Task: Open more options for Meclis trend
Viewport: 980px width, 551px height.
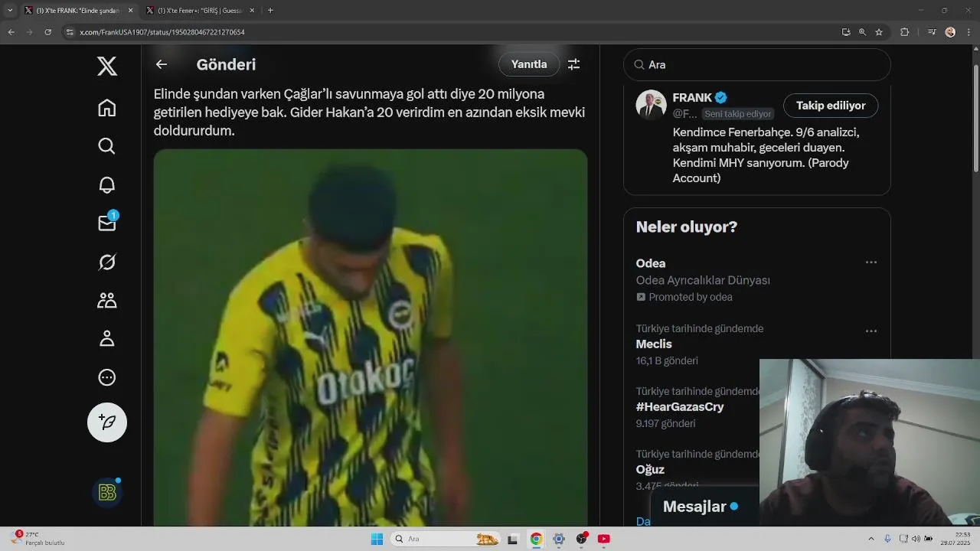Action: 871,331
